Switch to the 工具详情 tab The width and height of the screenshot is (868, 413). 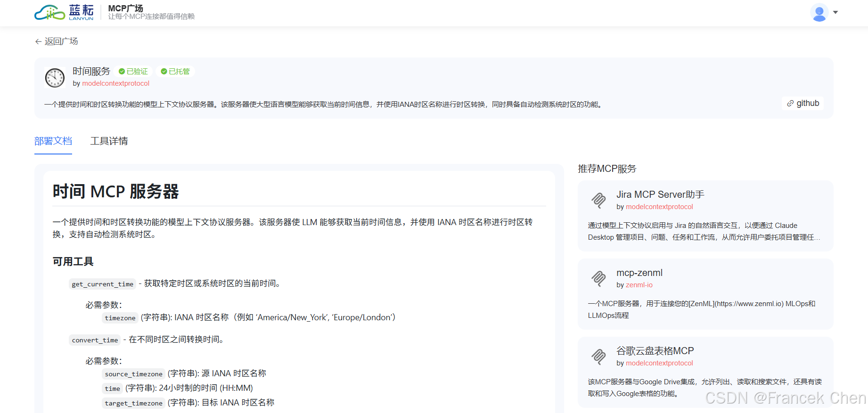109,141
